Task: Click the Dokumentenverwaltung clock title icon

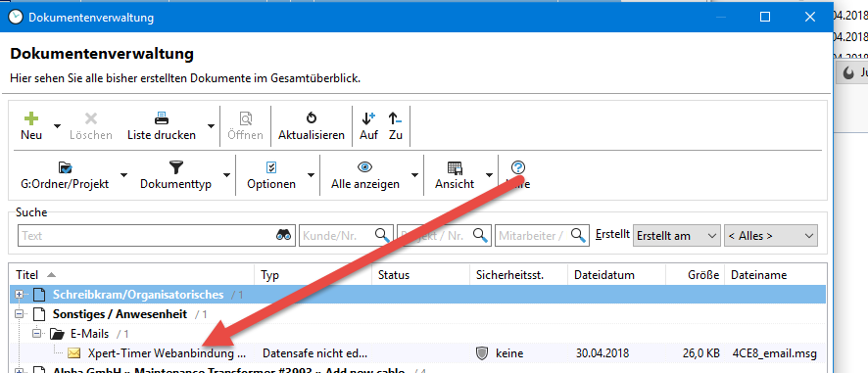Action: [x=16, y=18]
